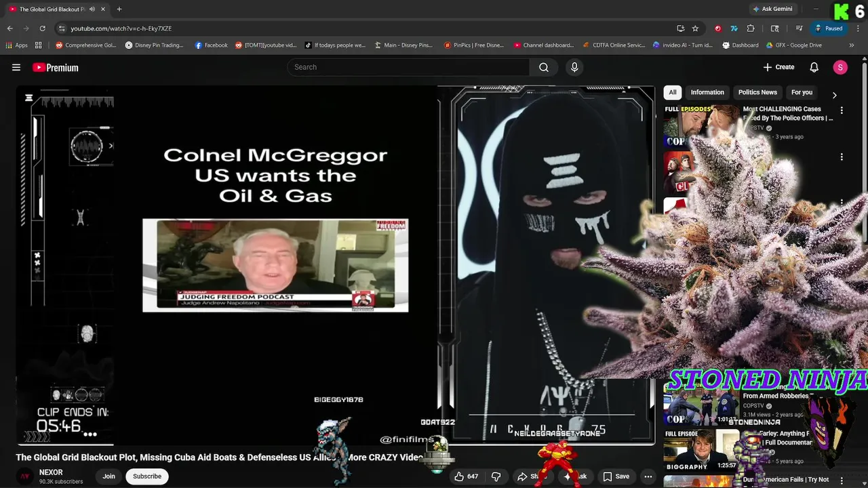Click the main video player area

point(336,264)
